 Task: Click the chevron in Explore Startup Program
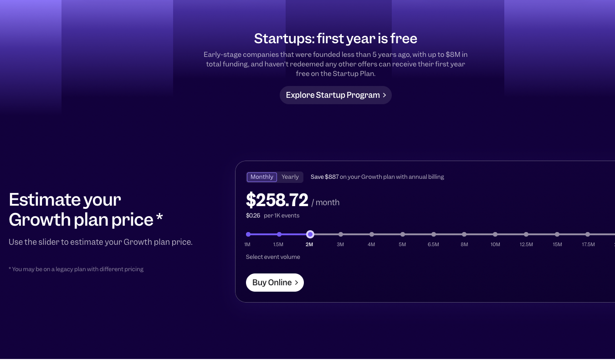(x=384, y=95)
